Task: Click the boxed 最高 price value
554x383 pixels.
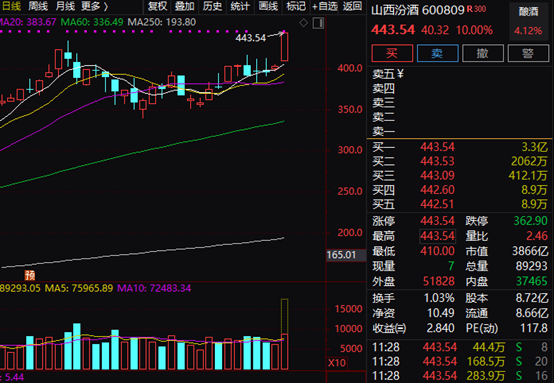Action: point(437,236)
